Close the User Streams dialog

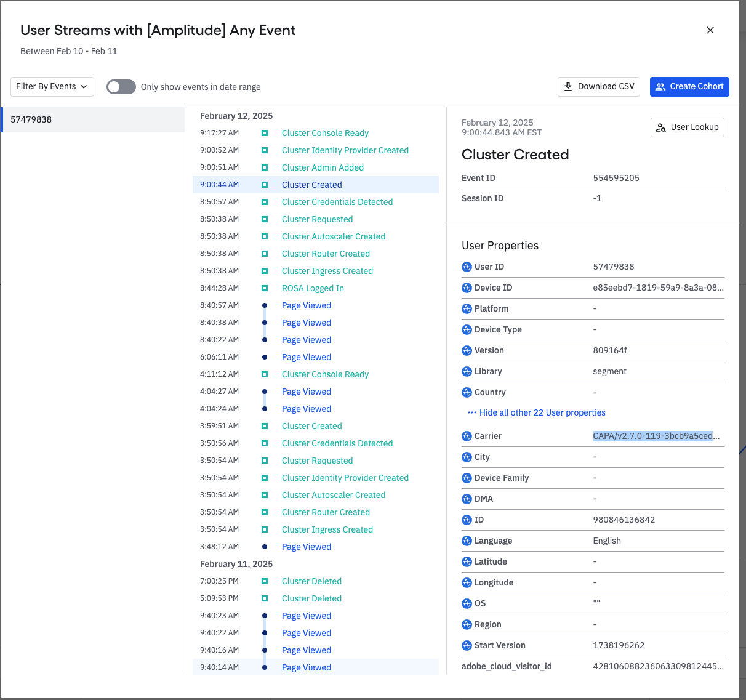(710, 30)
